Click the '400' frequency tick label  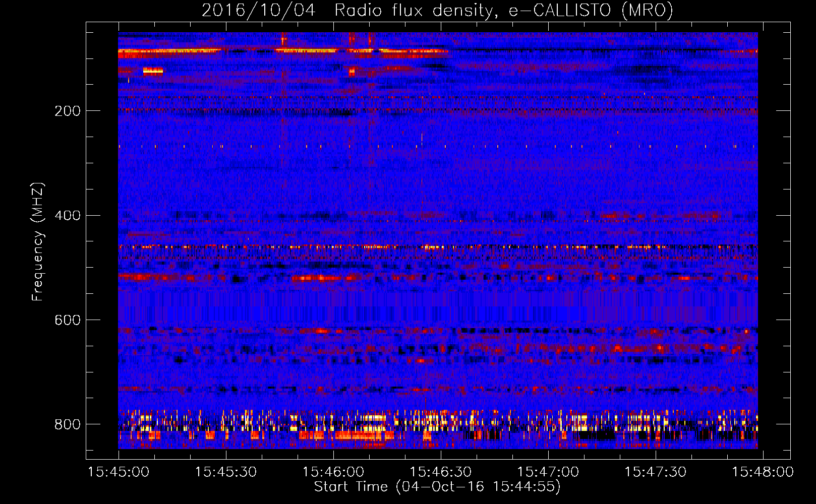[x=68, y=216]
